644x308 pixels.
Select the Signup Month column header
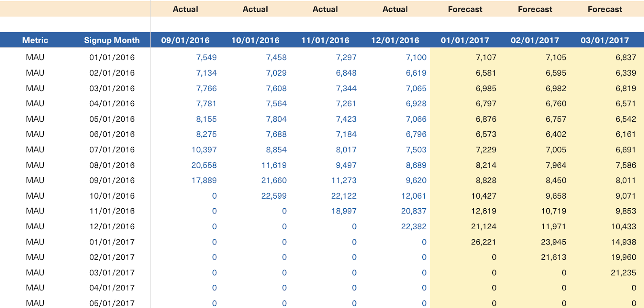[112, 40]
